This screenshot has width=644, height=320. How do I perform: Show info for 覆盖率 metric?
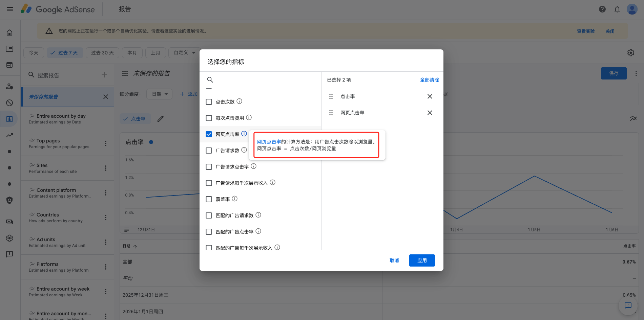pos(234,199)
